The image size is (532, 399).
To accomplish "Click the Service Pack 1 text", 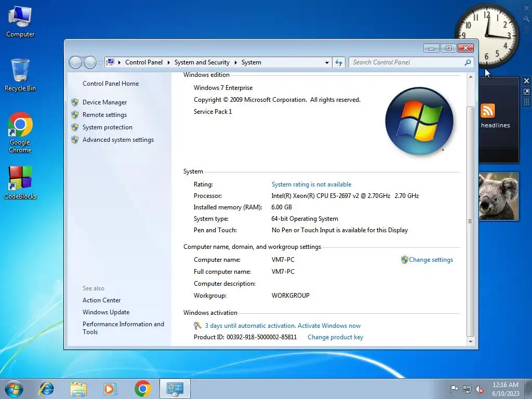I will (x=212, y=112).
